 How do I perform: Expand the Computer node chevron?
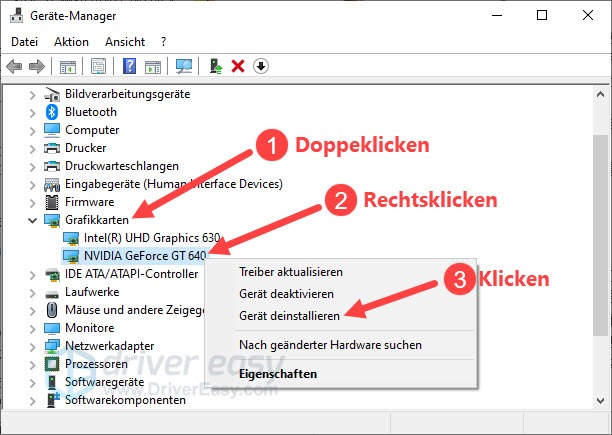tap(33, 131)
